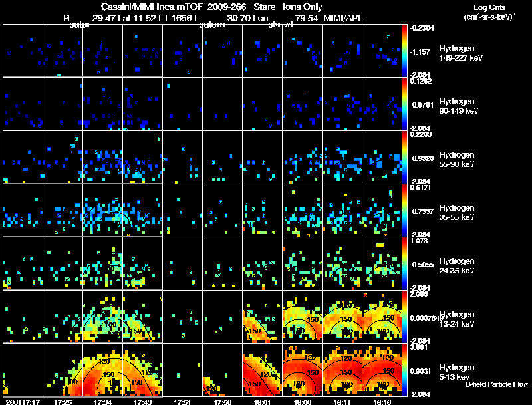Open the 13-24 keV image panel at 17:43

(142, 317)
